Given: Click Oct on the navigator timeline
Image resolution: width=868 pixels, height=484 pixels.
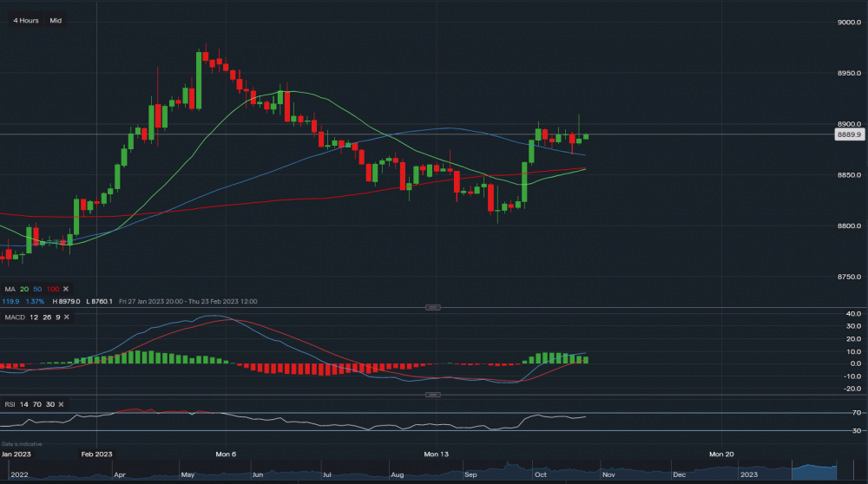Looking at the screenshot, I should click(540, 475).
